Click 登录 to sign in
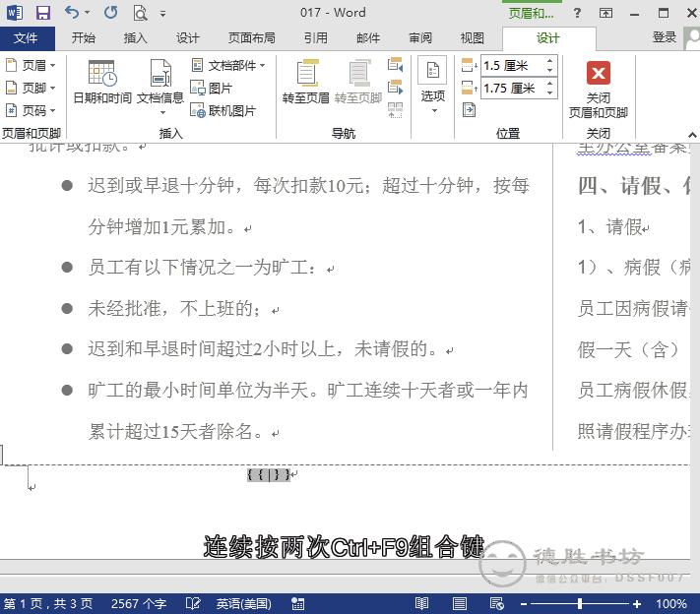The image size is (700, 614). point(665,37)
